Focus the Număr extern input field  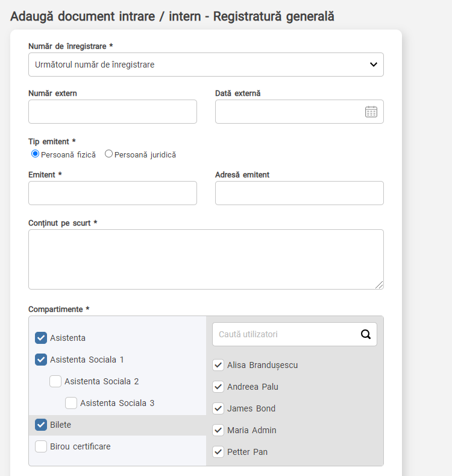pos(113,112)
